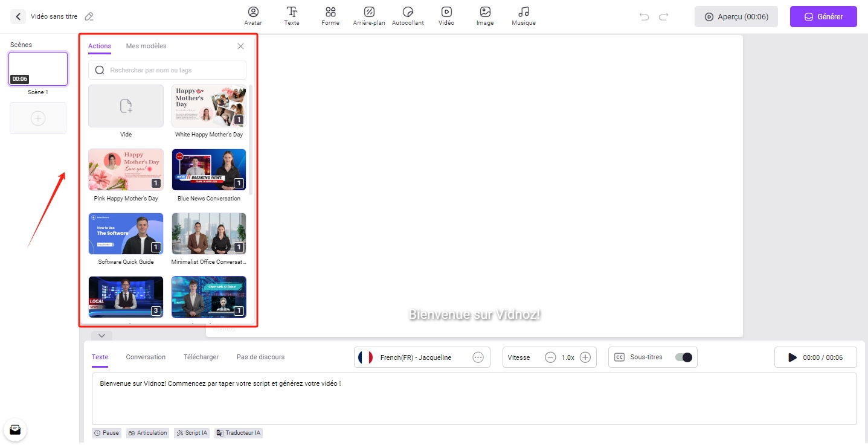
Task: Click the back arrow button
Action: pyautogui.click(x=18, y=16)
